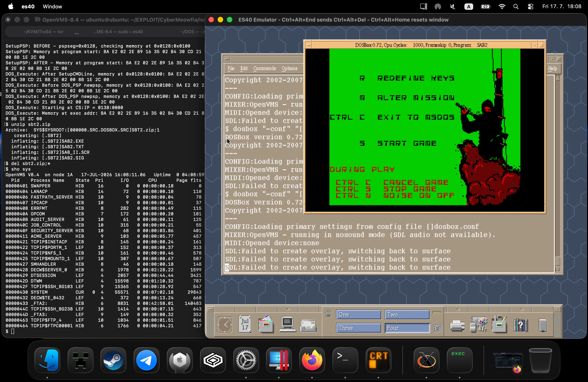Open Firefox from the Dock
The width and height of the screenshot is (588, 382).
[x=312, y=360]
